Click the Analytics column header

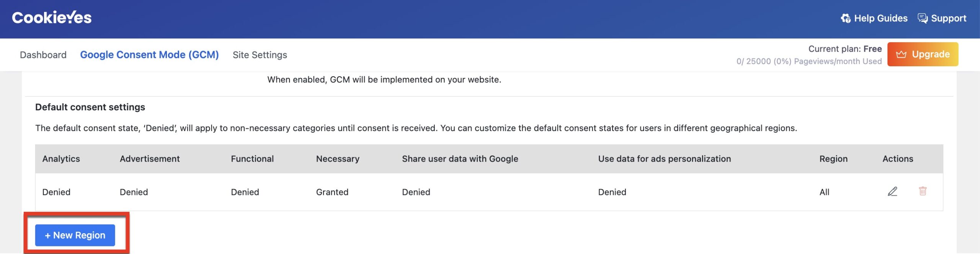[x=61, y=159]
